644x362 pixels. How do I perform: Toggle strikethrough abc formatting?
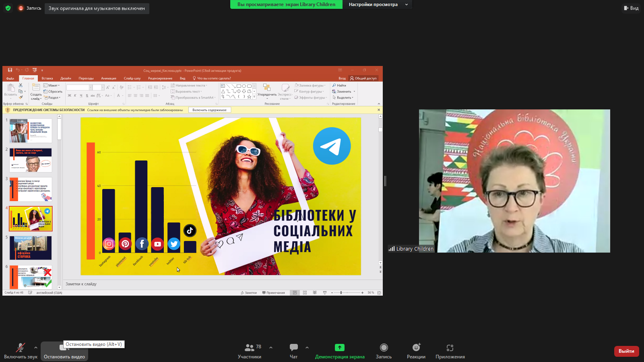click(x=93, y=96)
